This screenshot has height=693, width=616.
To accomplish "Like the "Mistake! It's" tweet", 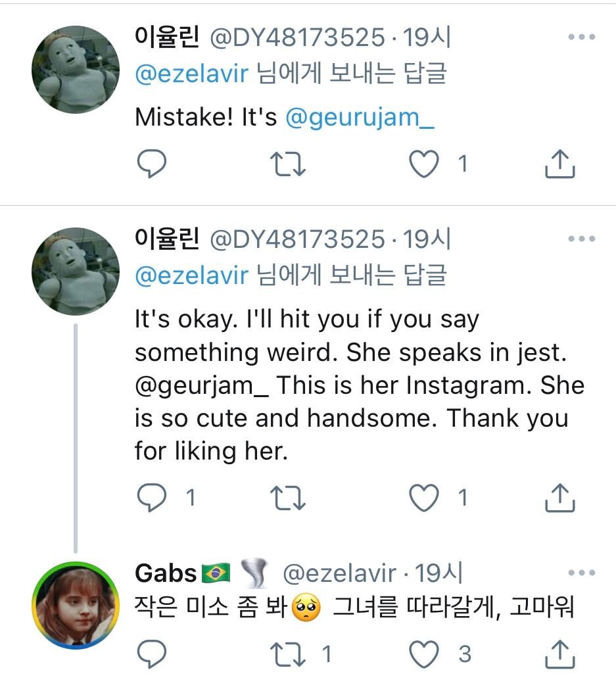I will [x=424, y=164].
